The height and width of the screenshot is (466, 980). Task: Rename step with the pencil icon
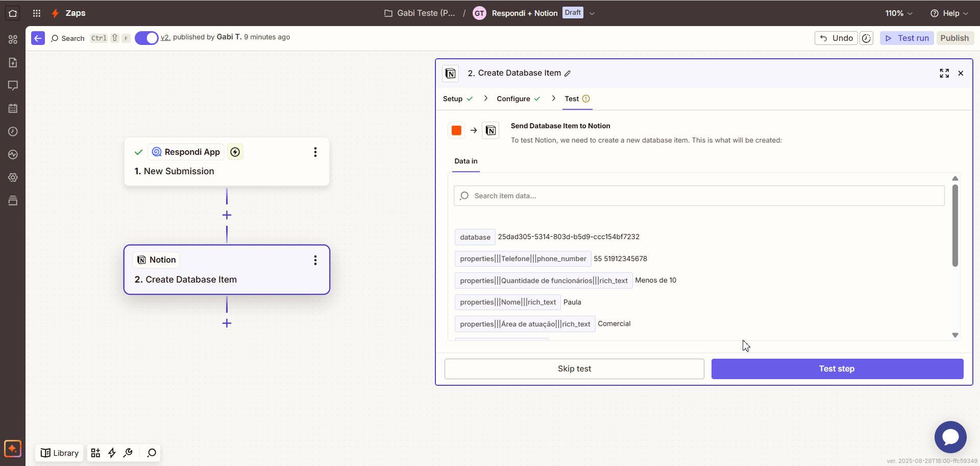pyautogui.click(x=568, y=74)
